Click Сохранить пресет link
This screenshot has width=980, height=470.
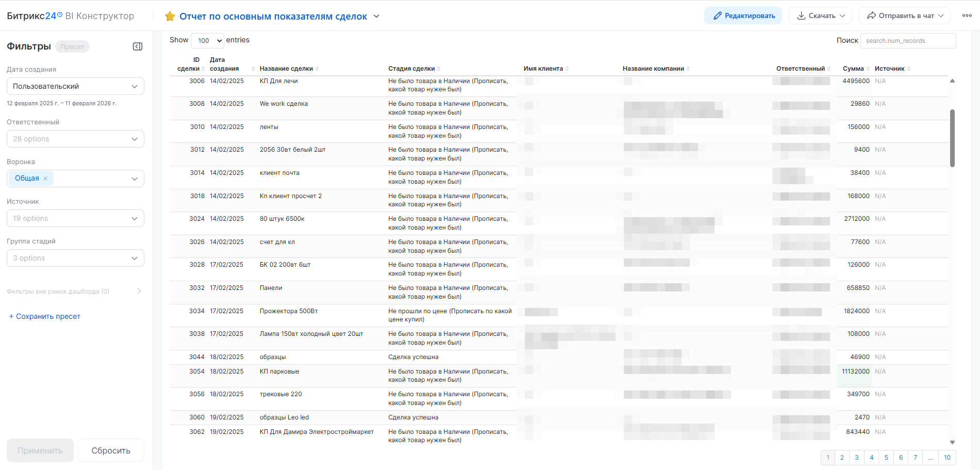45,316
